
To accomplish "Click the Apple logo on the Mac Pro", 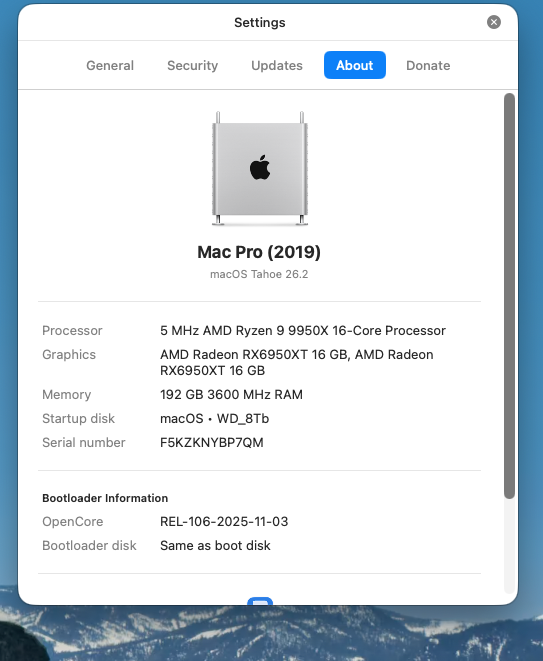I will [x=260, y=167].
